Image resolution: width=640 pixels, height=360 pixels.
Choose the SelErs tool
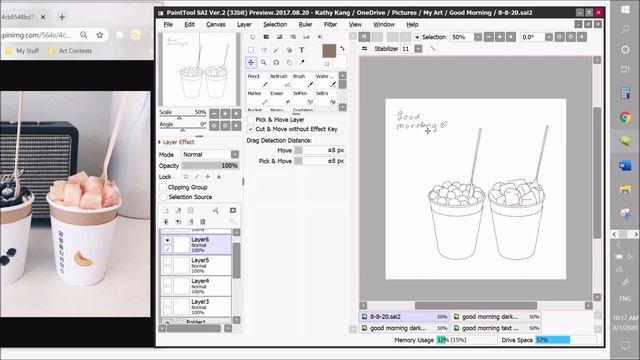326,98
